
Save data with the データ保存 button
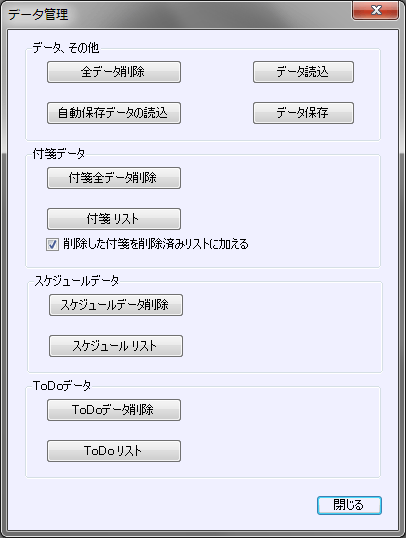pyautogui.click(x=303, y=113)
